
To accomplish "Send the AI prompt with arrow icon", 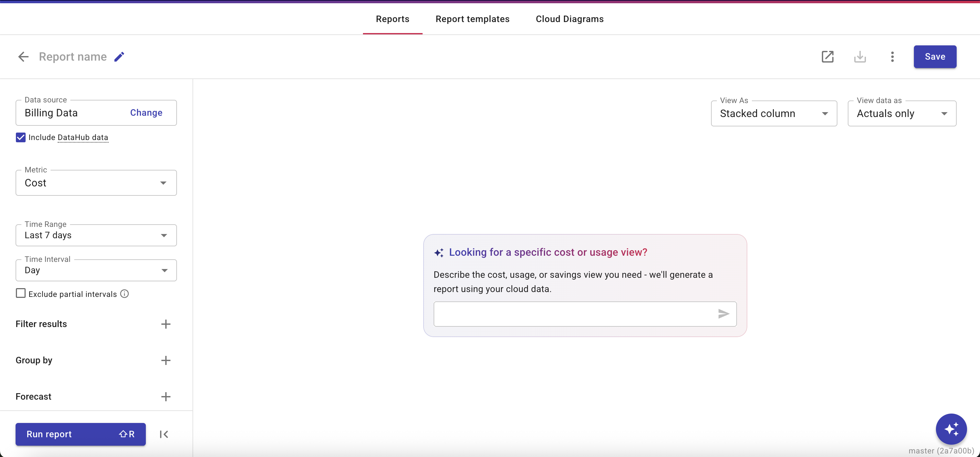I will [723, 314].
